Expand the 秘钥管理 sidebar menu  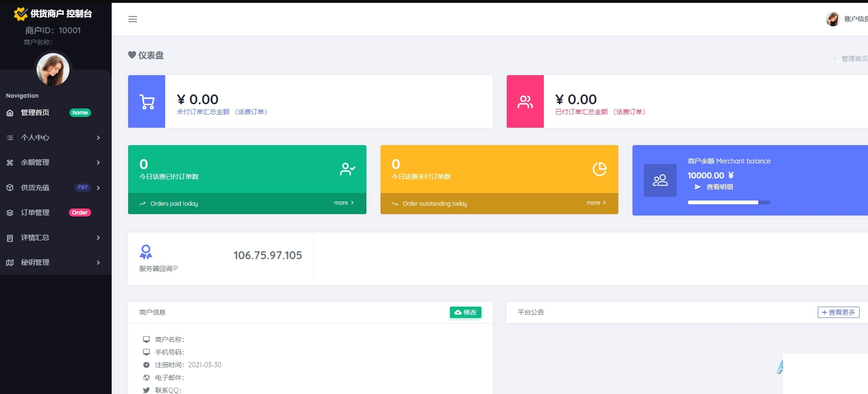click(x=56, y=263)
